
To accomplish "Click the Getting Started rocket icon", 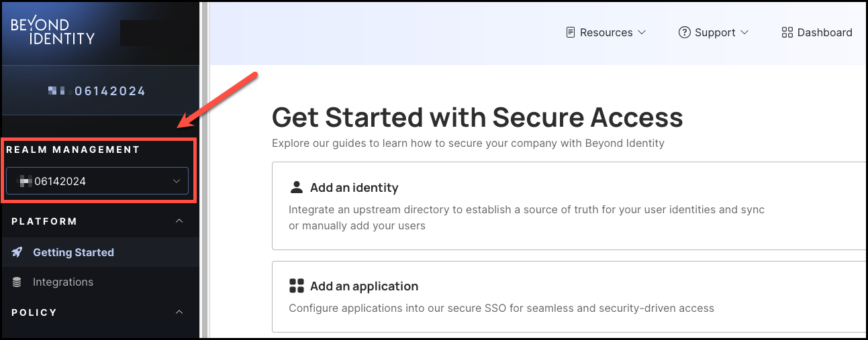I will (x=17, y=252).
